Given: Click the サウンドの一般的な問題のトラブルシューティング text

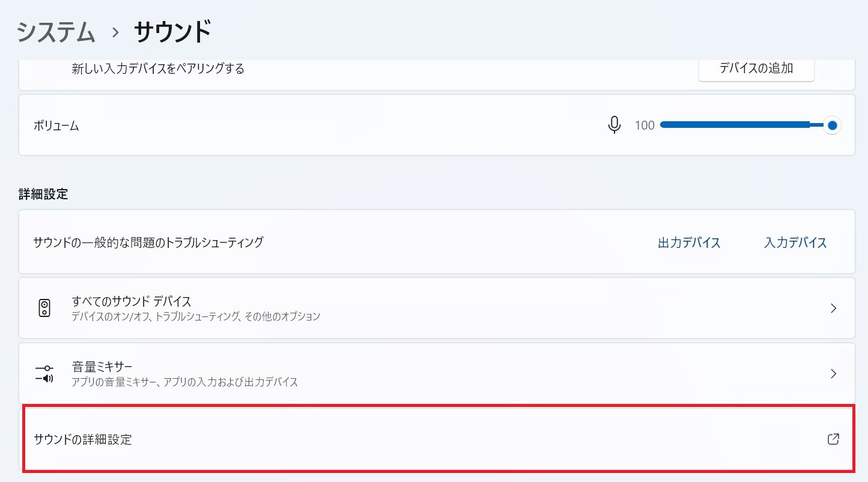Looking at the screenshot, I should 148,243.
